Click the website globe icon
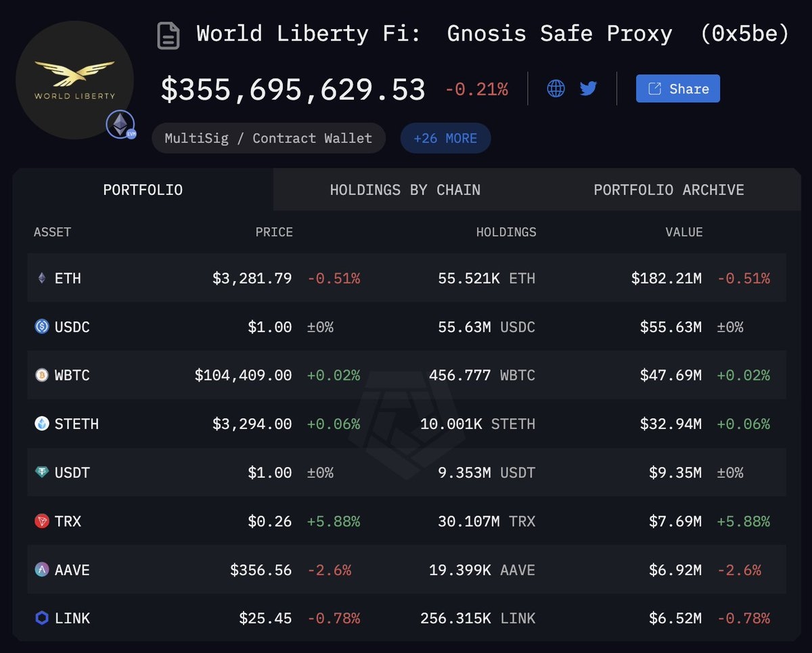The image size is (812, 653). 556,89
